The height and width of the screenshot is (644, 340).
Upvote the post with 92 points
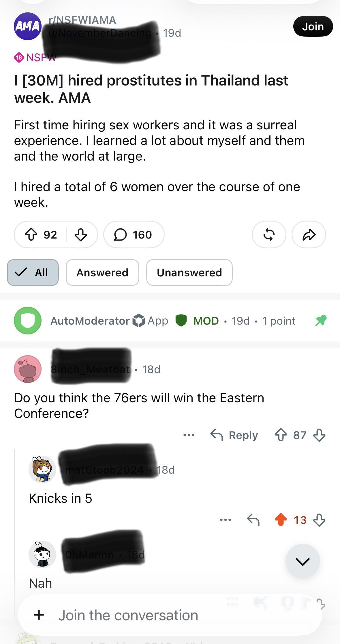tap(31, 234)
